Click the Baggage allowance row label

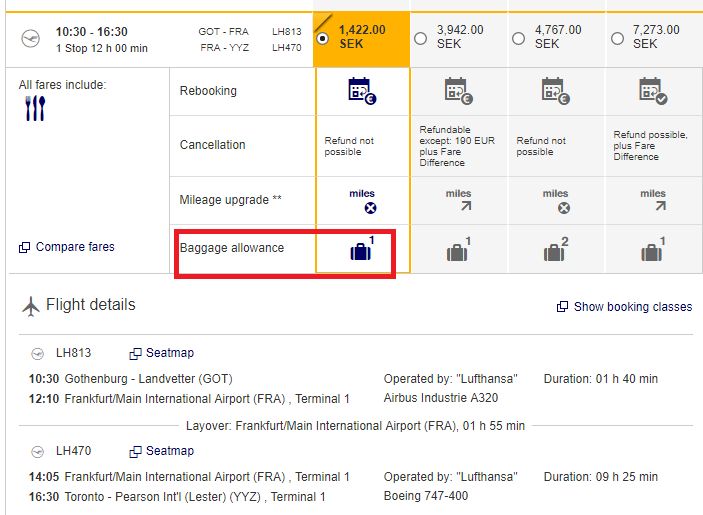click(232, 248)
